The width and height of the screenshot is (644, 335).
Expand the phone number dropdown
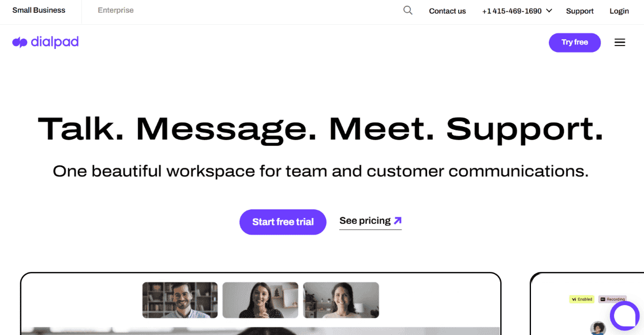click(x=548, y=10)
